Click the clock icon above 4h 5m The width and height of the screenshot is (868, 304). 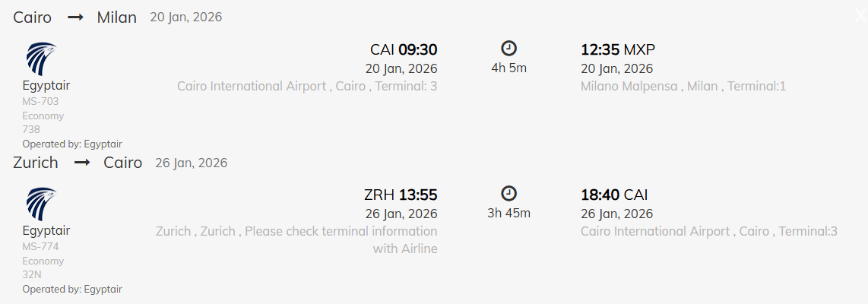pos(508,49)
